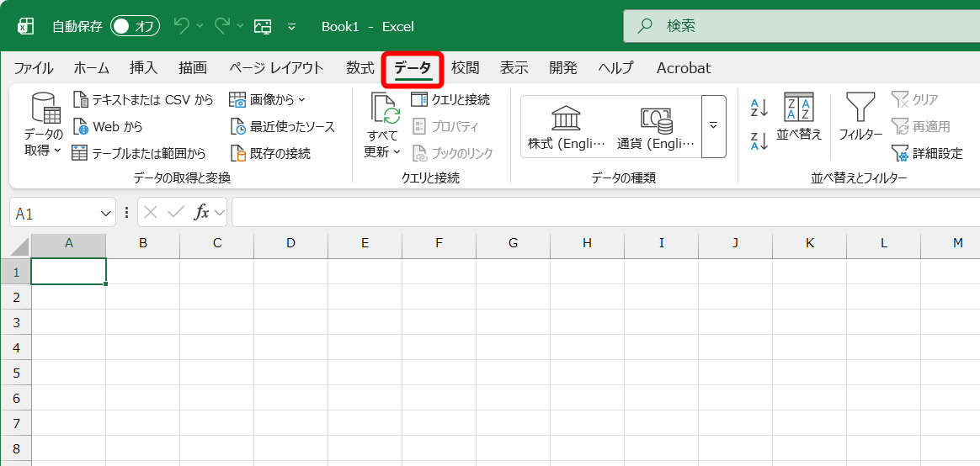This screenshot has width=980, height=466.
Task: Switch to the Acrobat tab
Action: [684, 68]
